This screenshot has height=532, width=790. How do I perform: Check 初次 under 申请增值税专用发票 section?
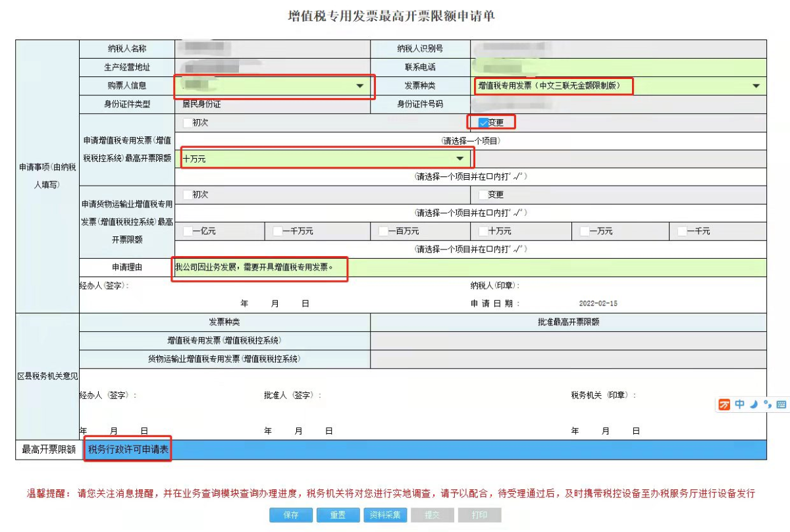pyautogui.click(x=188, y=122)
